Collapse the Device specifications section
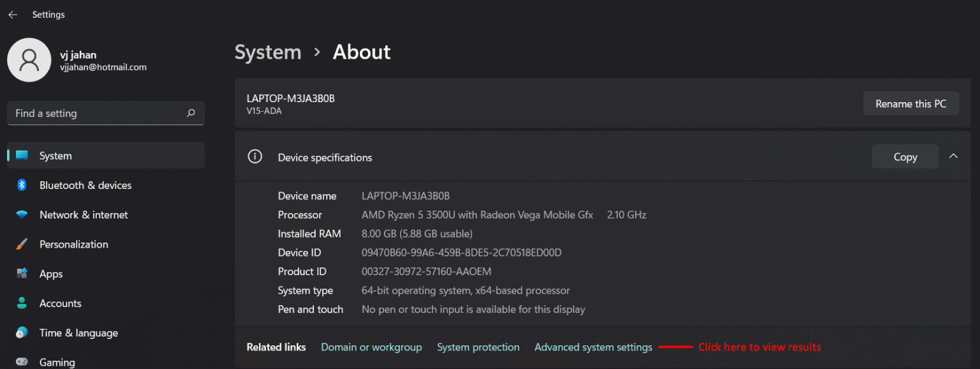This screenshot has width=980, height=369. 953,156
